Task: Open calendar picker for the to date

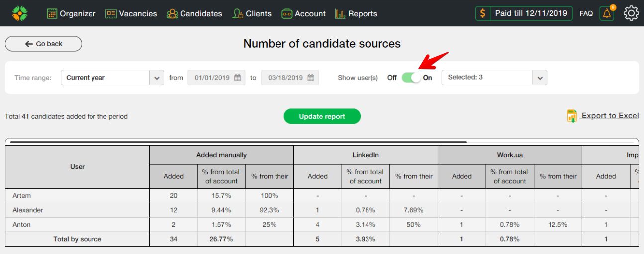Action: 311,78
